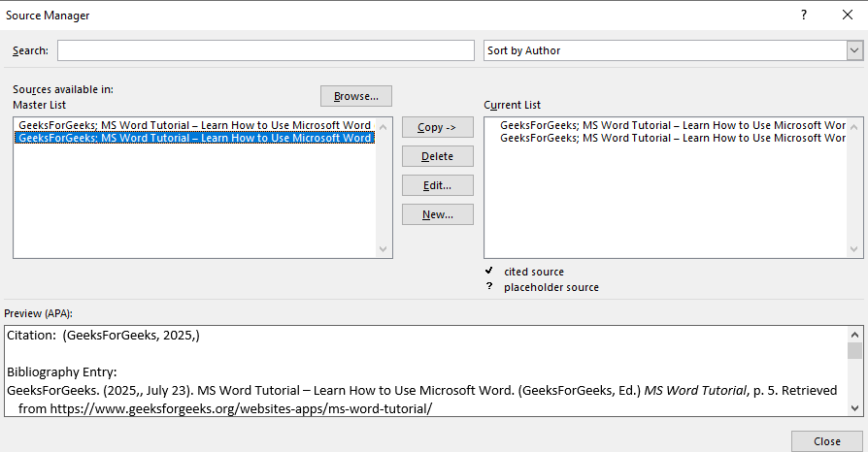Click the Preview pane scrollbar thumb
This screenshot has height=452, width=868.
[854, 351]
